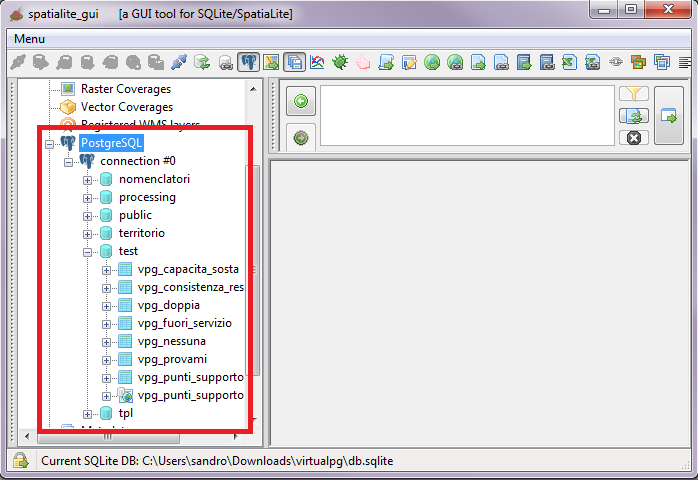Expand the nomenclatori schema
This screenshot has height=480, width=698.
click(87, 180)
